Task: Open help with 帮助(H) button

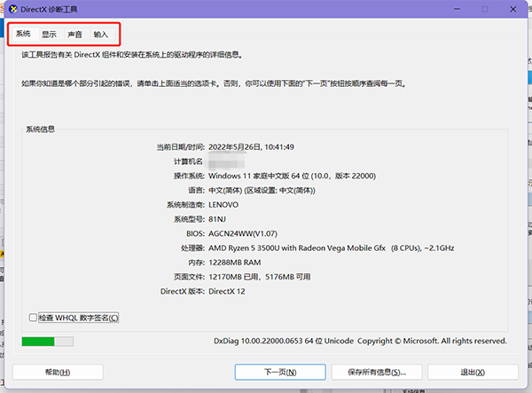Action: pyautogui.click(x=58, y=373)
